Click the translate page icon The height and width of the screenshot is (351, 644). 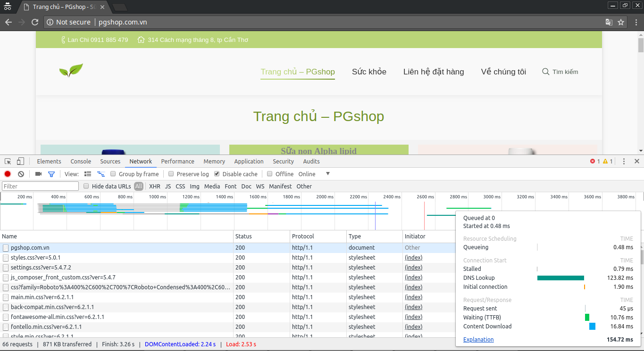pos(609,22)
